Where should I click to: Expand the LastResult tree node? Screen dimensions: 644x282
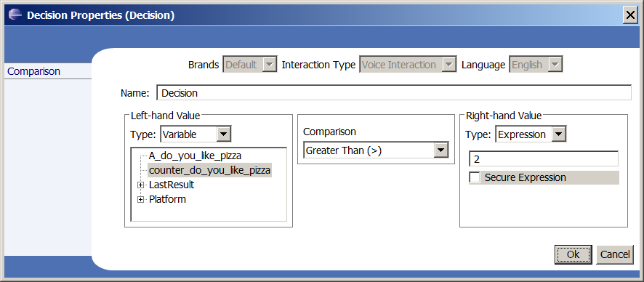pos(141,185)
